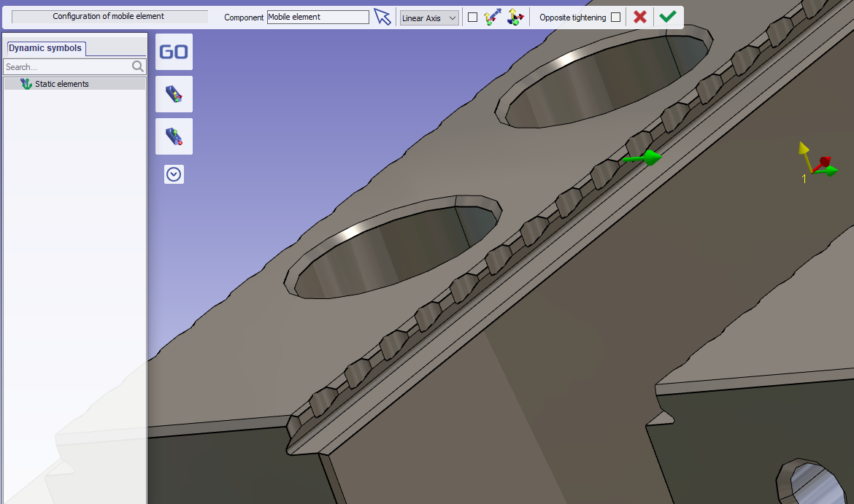Click the upper mobile element block icon

pyautogui.click(x=174, y=94)
